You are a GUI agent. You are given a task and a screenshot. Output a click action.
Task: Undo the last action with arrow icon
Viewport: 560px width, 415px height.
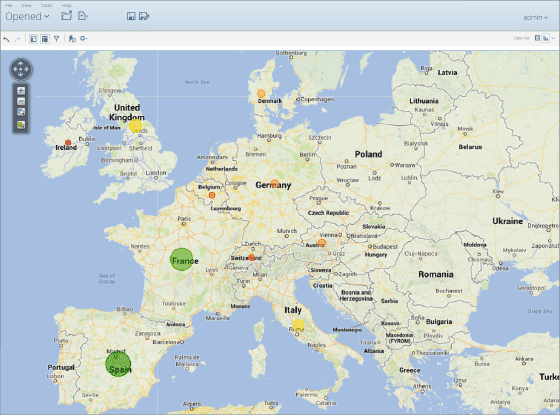point(6,39)
